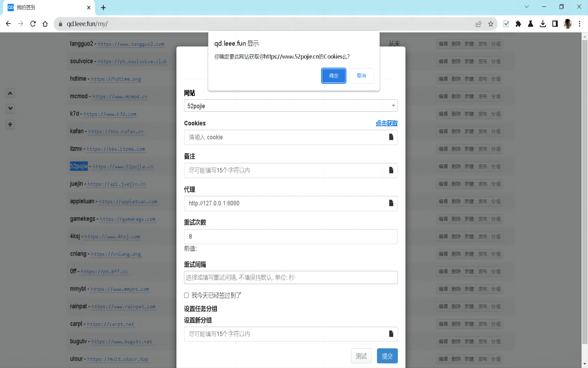Screen dimensions: 588x368
Task: Click the file icon in the 设置新分组 field
Action: point(391,334)
